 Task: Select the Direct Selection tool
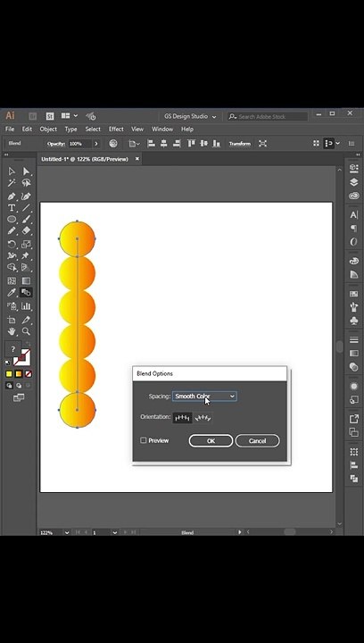[26, 171]
